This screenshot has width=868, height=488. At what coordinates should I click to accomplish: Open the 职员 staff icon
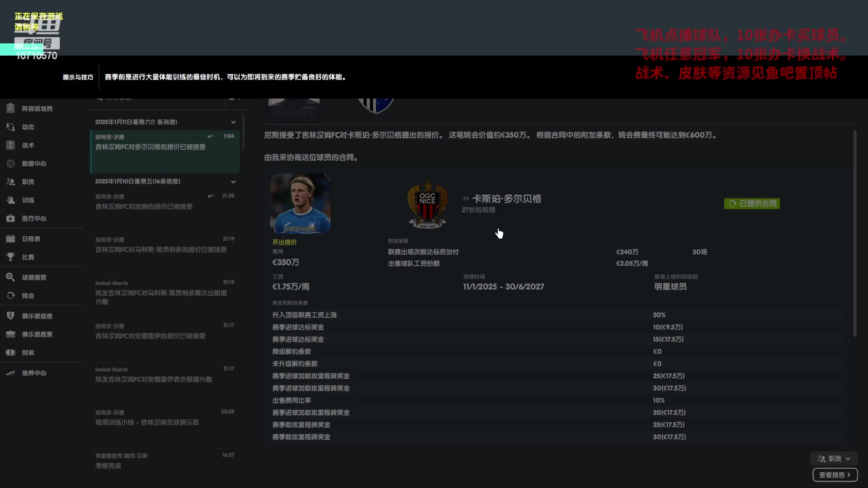point(10,182)
